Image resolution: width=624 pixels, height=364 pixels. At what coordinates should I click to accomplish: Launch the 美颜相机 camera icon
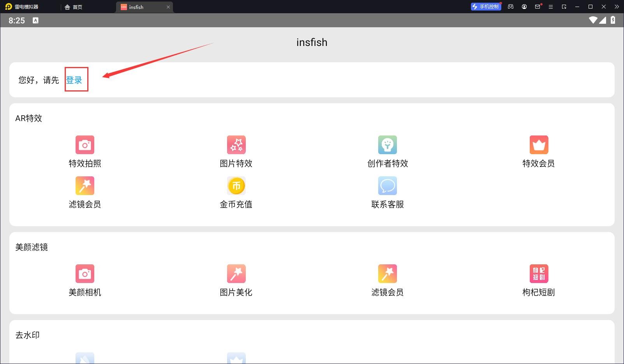(85, 274)
